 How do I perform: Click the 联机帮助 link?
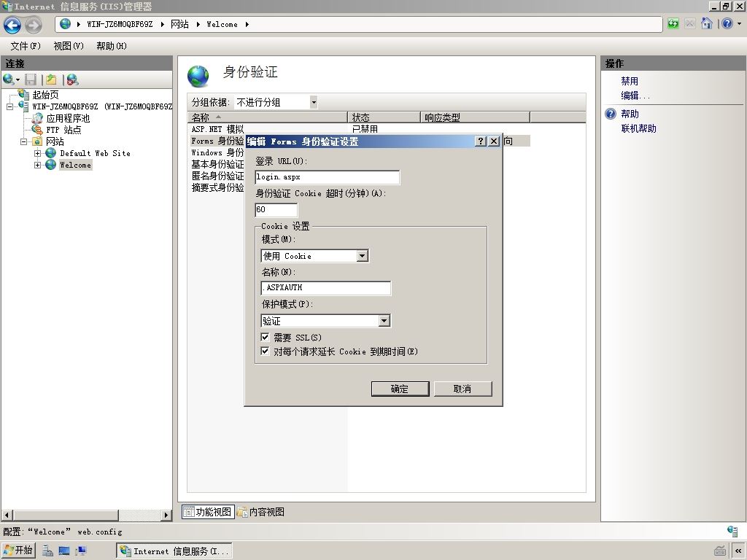[638, 128]
